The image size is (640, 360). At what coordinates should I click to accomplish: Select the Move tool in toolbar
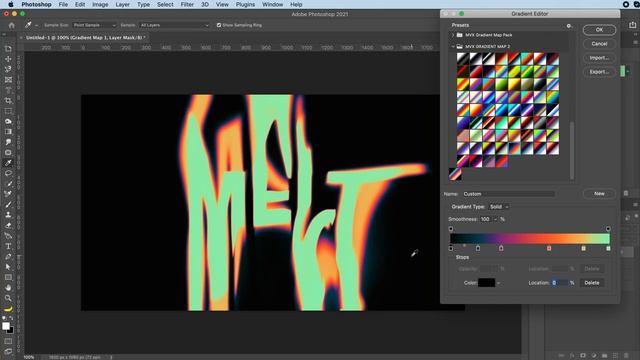coord(8,59)
